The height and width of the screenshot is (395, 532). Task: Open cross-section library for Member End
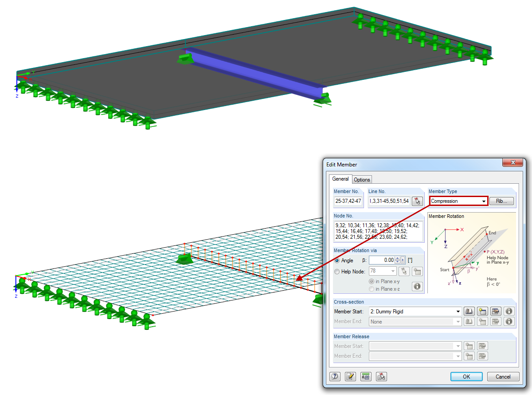pos(469,321)
